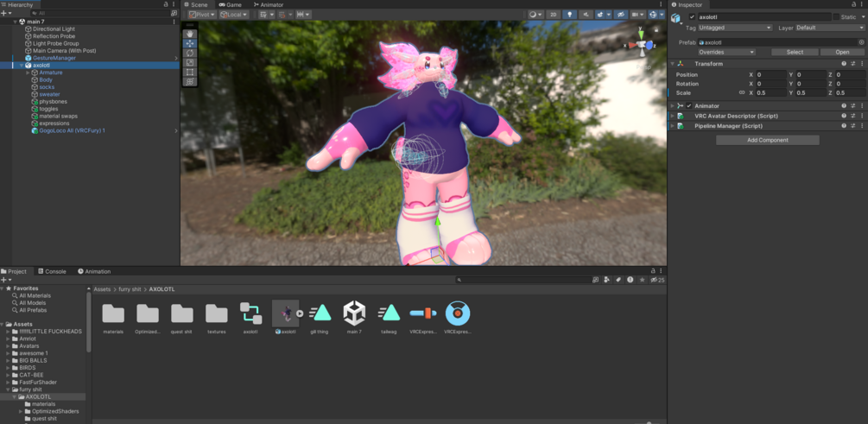This screenshot has height=424, width=868.
Task: Click the Scale X value field
Action: tap(770, 92)
